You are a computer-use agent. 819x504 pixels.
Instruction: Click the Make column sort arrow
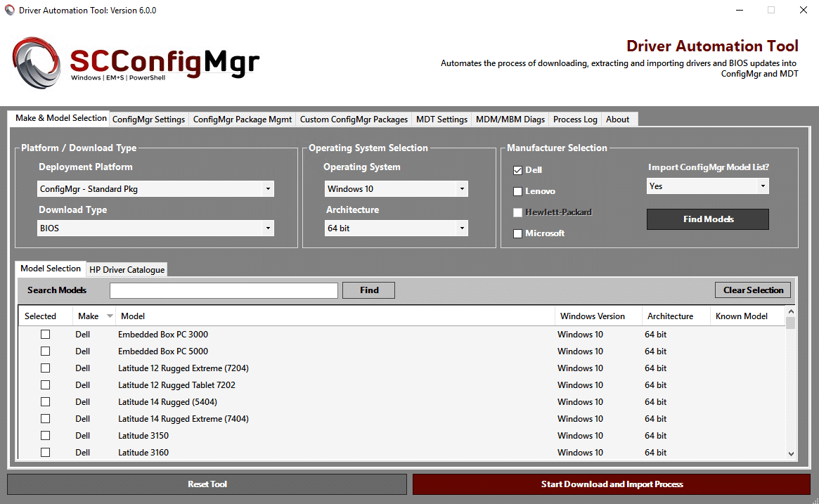110,316
